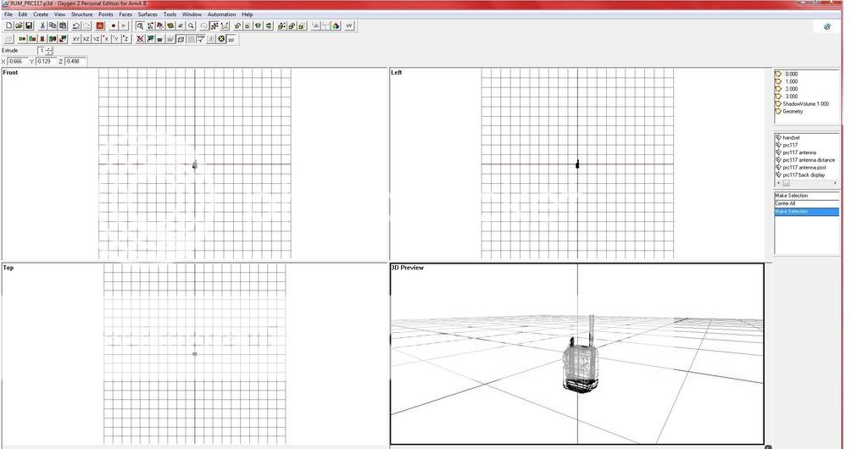
Task: Open the Structure menu
Action: click(82, 14)
